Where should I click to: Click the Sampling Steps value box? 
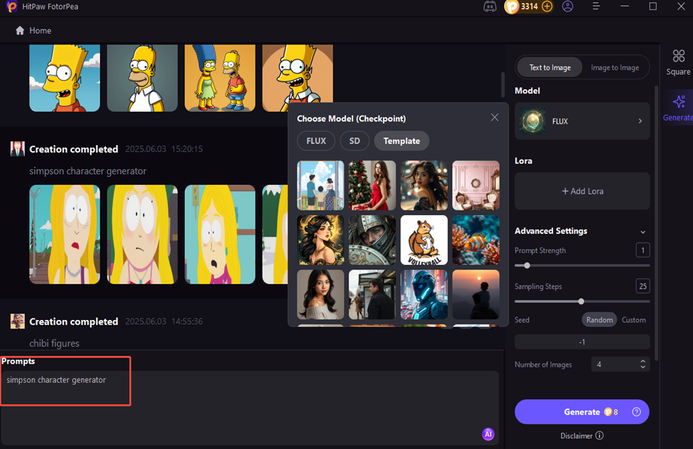pyautogui.click(x=643, y=286)
